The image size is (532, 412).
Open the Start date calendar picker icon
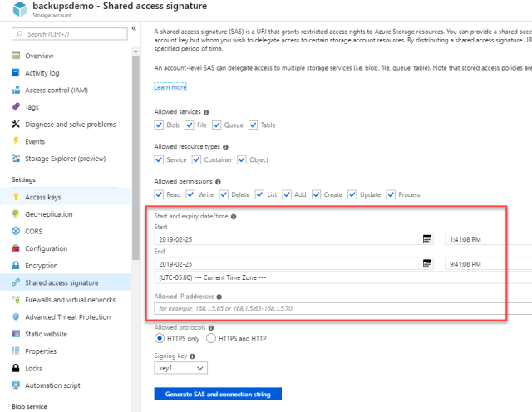pos(427,238)
